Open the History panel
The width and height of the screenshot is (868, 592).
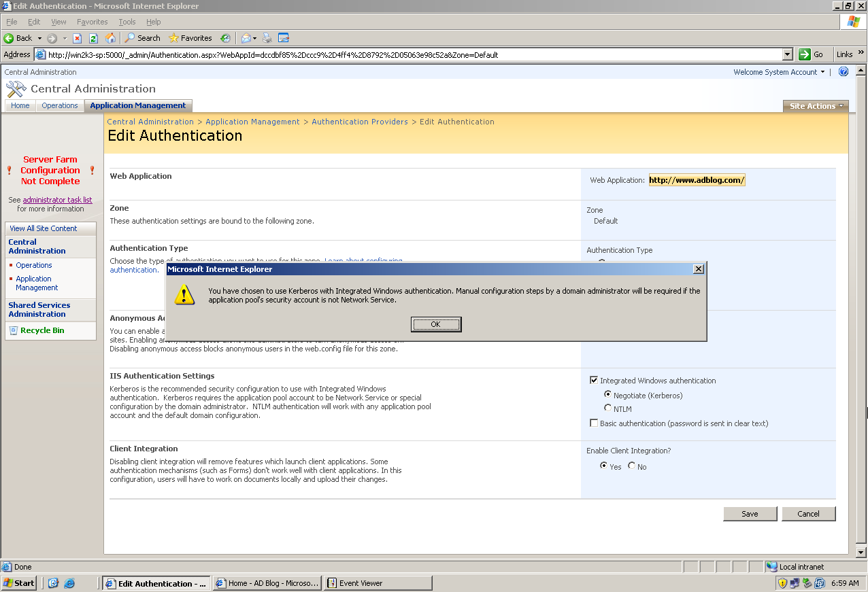[225, 37]
